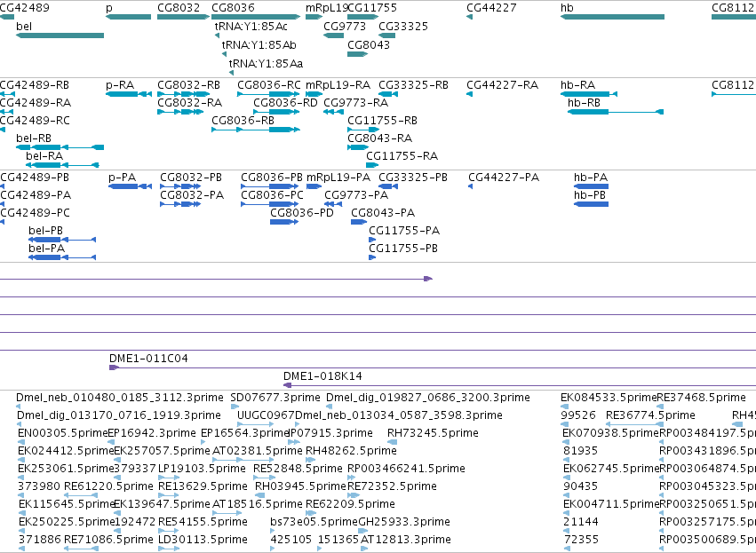
Task: Click the CG9773-RA transcript label
Action: 356,103
